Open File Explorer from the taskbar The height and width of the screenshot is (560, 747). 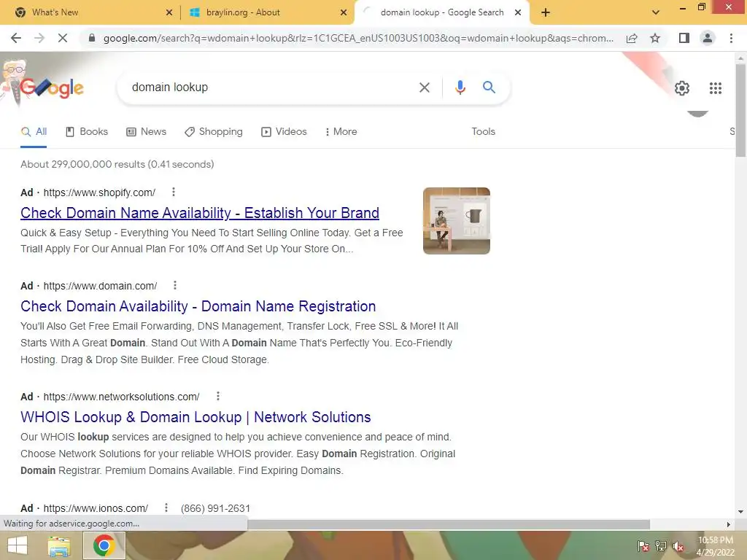[59, 545]
